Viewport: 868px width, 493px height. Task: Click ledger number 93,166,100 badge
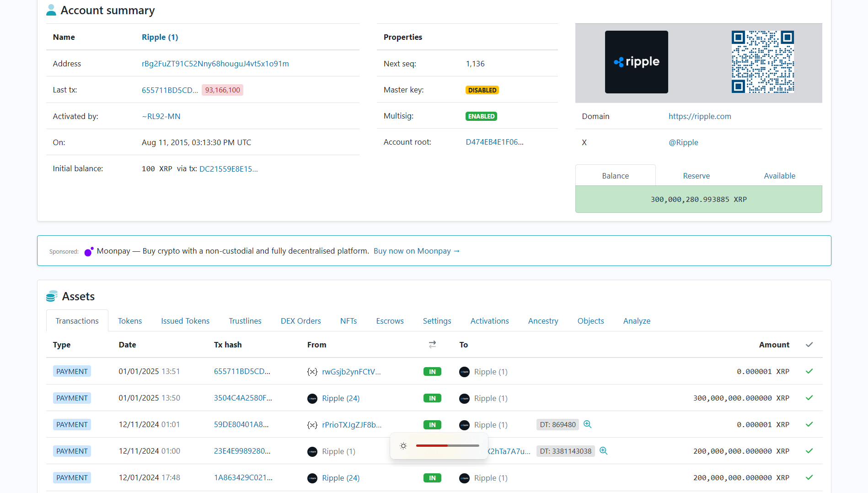223,90
